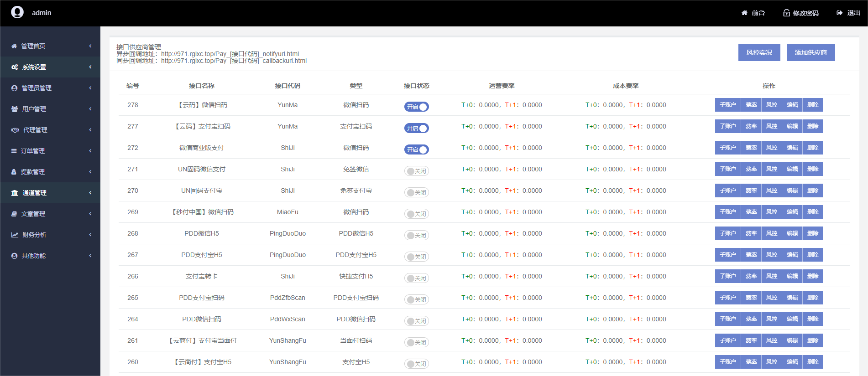Turn off the switch for 【云码】微信扫码
The height and width of the screenshot is (376, 868).
pyautogui.click(x=417, y=107)
